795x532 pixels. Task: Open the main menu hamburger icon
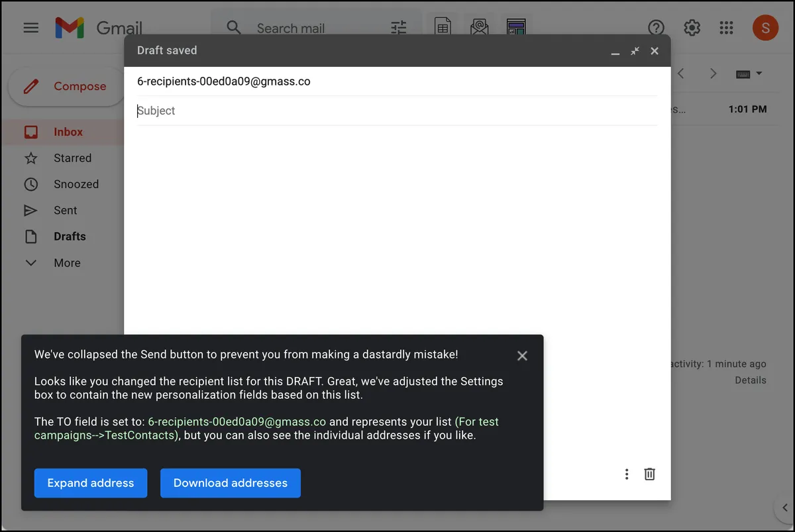pyautogui.click(x=31, y=28)
